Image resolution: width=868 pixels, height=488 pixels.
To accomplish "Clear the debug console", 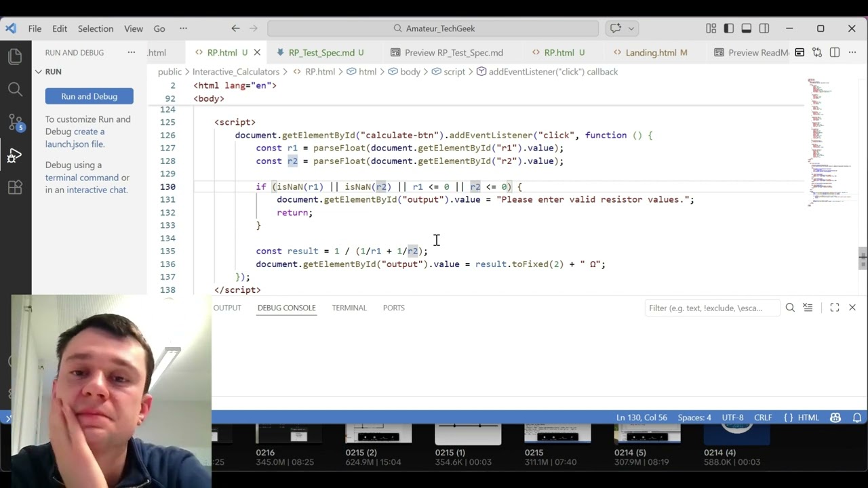I will 808,308.
